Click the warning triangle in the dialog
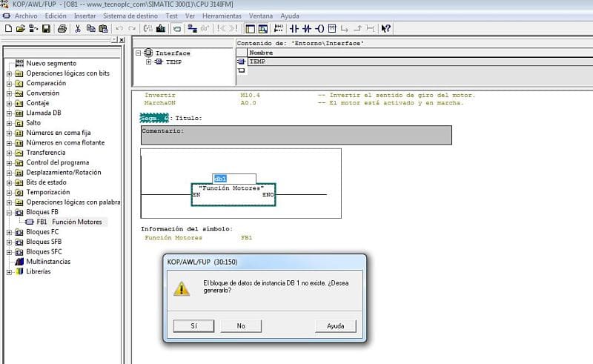 pos(182,288)
